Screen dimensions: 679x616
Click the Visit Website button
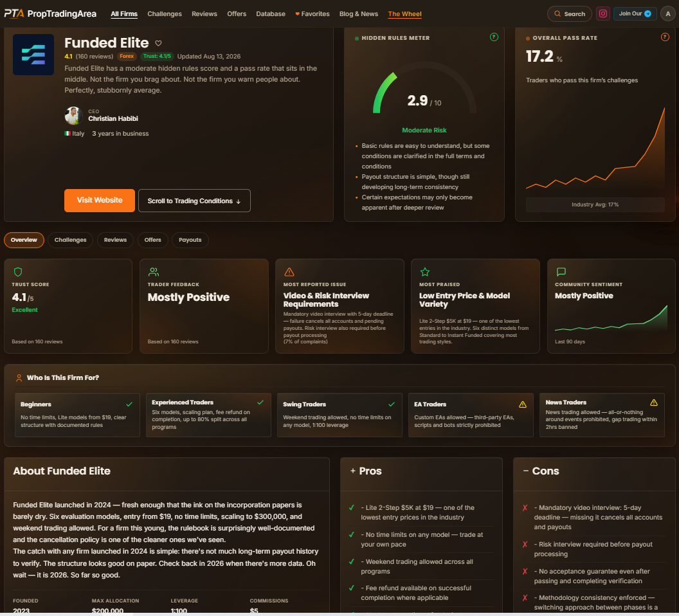pos(100,201)
